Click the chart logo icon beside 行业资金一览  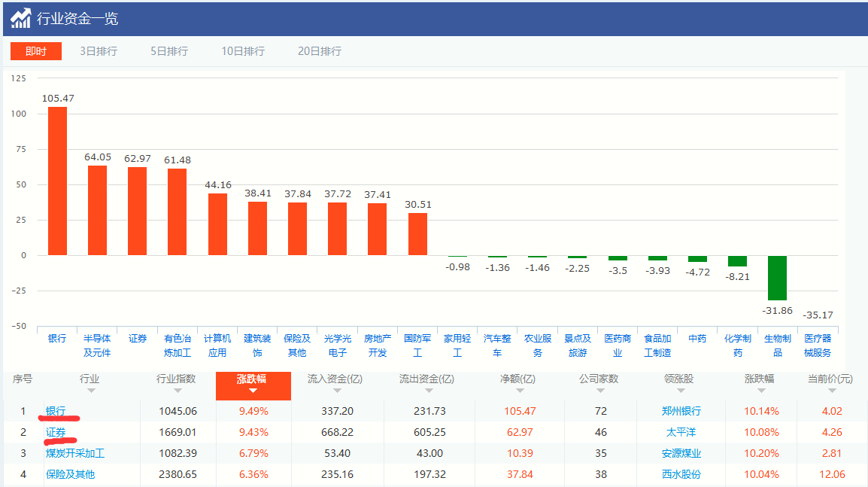pos(21,18)
